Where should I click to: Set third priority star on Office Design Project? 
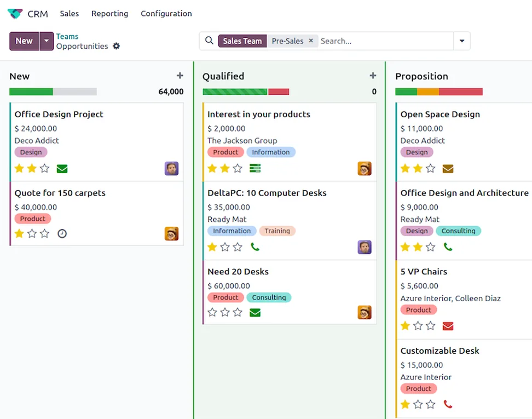[x=44, y=168]
